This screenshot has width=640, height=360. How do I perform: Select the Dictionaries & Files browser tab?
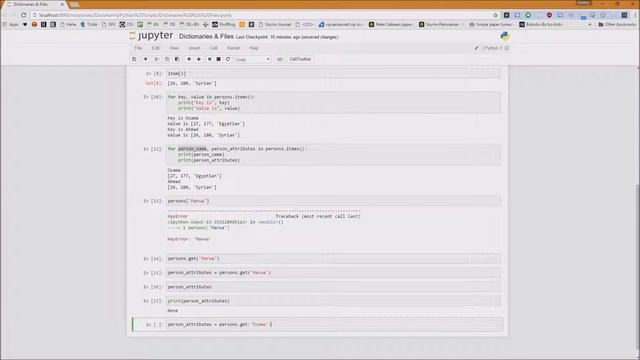tap(34, 4)
